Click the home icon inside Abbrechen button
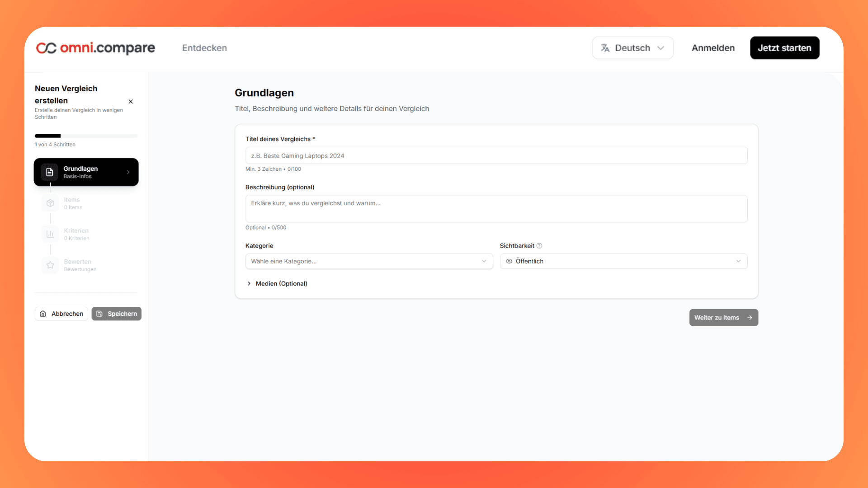This screenshot has height=488, width=868. tap(43, 314)
